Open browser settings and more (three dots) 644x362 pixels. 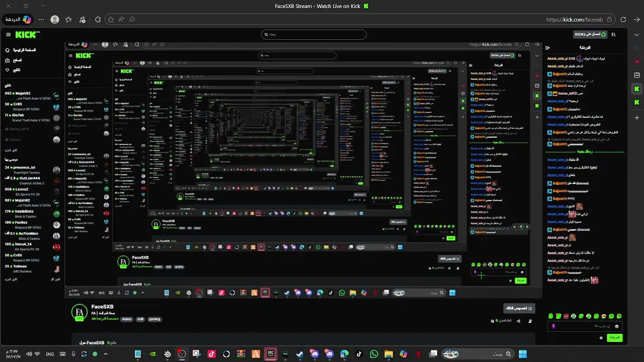coord(41,20)
